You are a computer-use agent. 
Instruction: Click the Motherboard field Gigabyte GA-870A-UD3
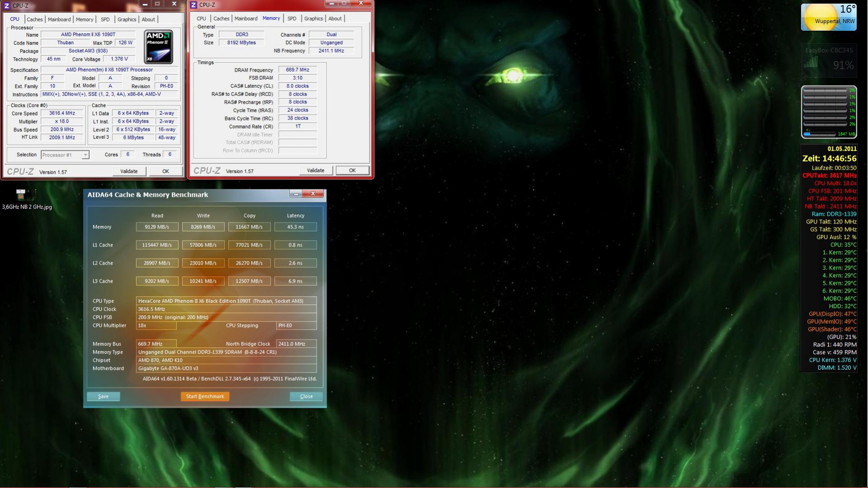[x=226, y=368]
